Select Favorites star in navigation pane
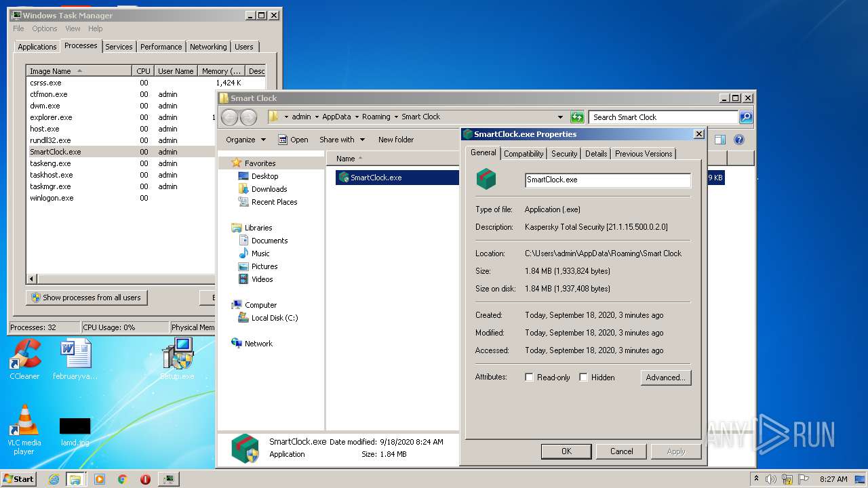The width and height of the screenshot is (868, 488). coord(236,163)
